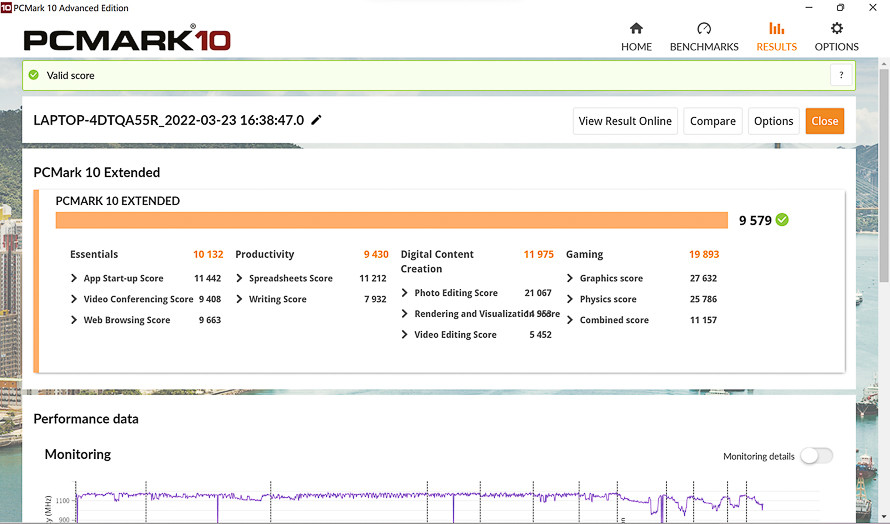Viewport: 890px width, 524px height.
Task: Click the orange PCMark 10 Extended score bar
Action: coord(391,220)
